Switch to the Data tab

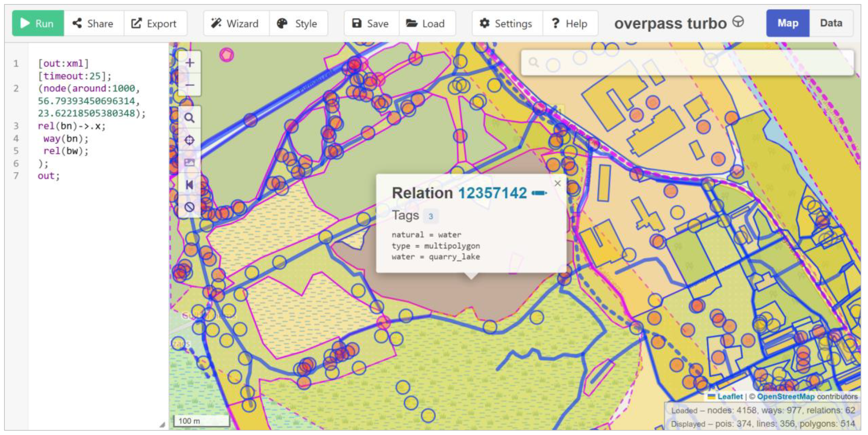[x=831, y=23]
